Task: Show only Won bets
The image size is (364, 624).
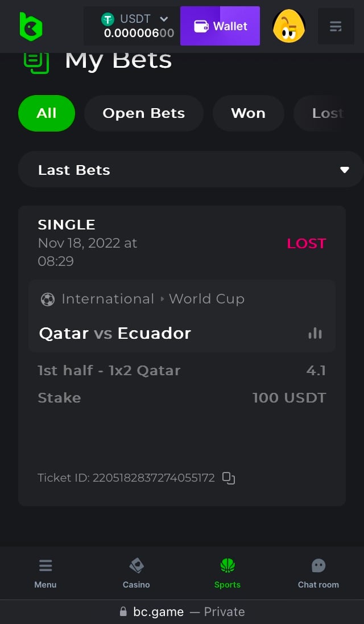Action: 248,113
